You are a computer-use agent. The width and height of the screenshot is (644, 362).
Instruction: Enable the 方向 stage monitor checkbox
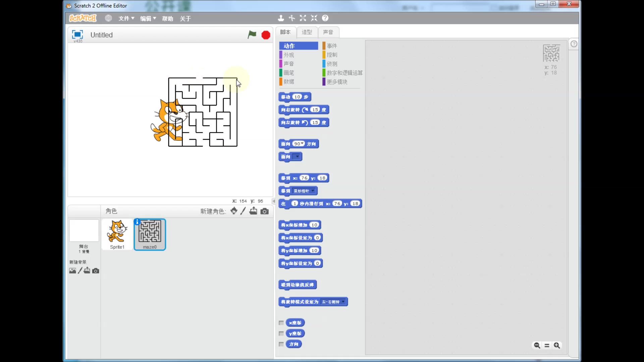point(281,344)
